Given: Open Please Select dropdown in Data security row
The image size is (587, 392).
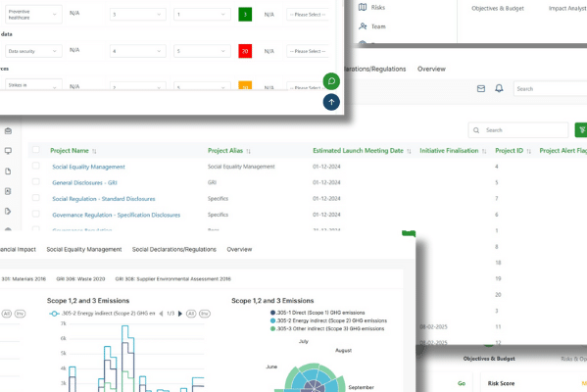Looking at the screenshot, I should pos(308,51).
